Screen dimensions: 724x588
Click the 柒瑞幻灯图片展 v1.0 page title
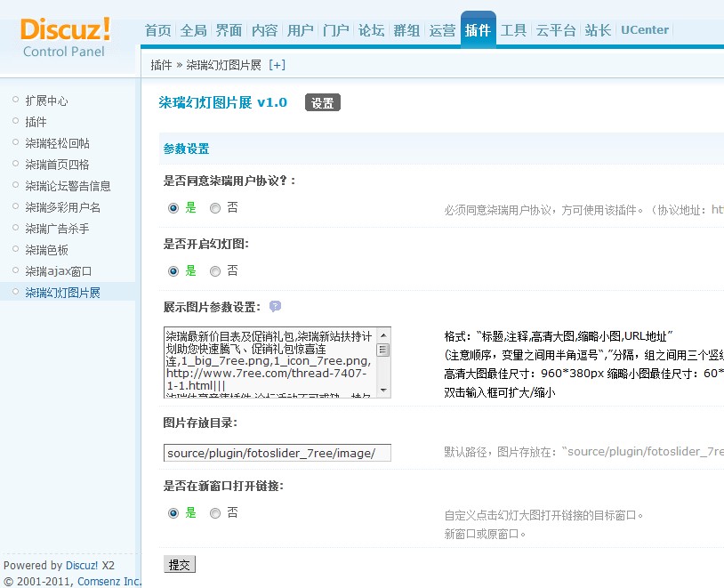223,102
